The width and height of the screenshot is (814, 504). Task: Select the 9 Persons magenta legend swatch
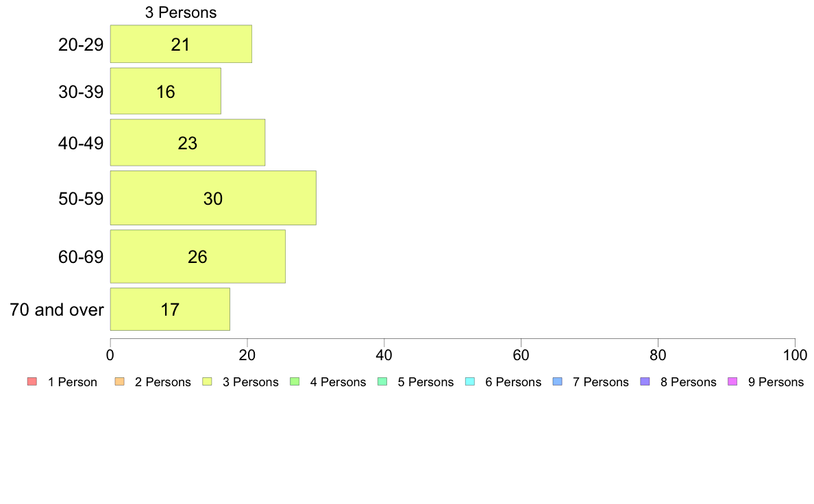[733, 381]
